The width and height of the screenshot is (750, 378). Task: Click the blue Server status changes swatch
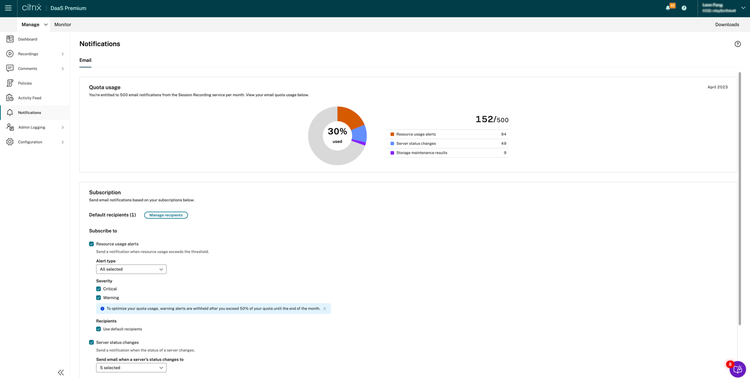coord(392,144)
